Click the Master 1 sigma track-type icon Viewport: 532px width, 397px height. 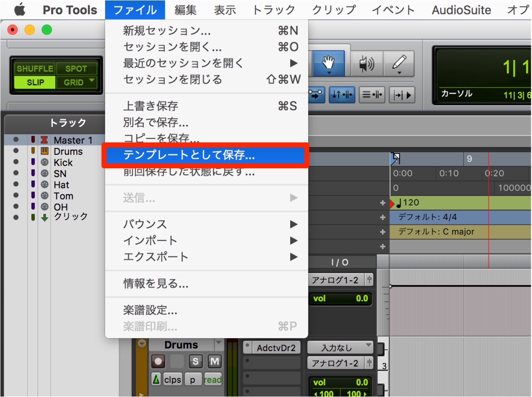point(44,140)
